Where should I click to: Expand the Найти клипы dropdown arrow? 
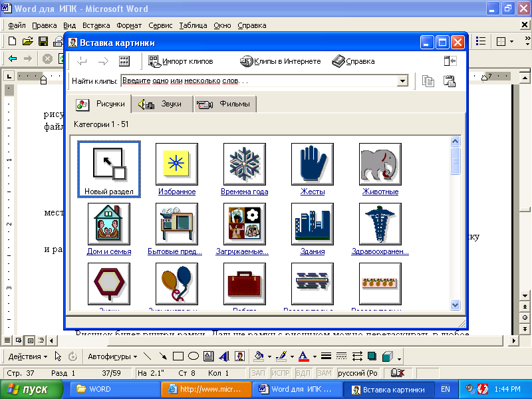pos(402,81)
